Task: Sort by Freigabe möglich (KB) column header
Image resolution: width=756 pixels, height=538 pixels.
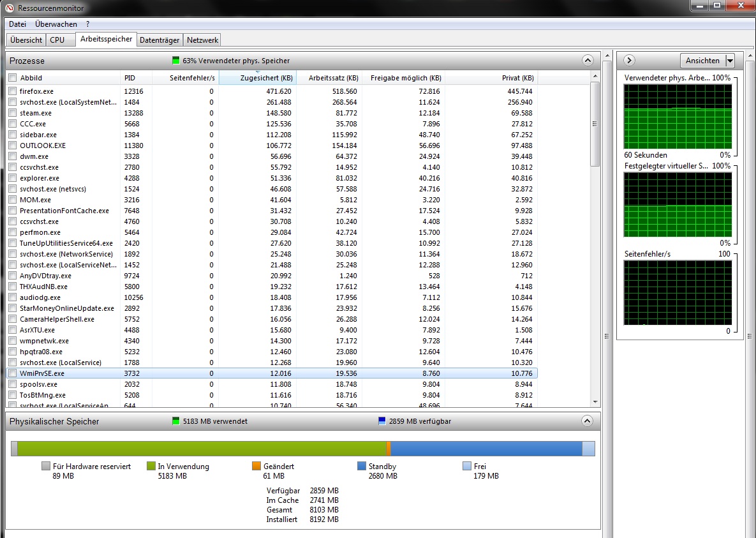Action: (x=404, y=78)
